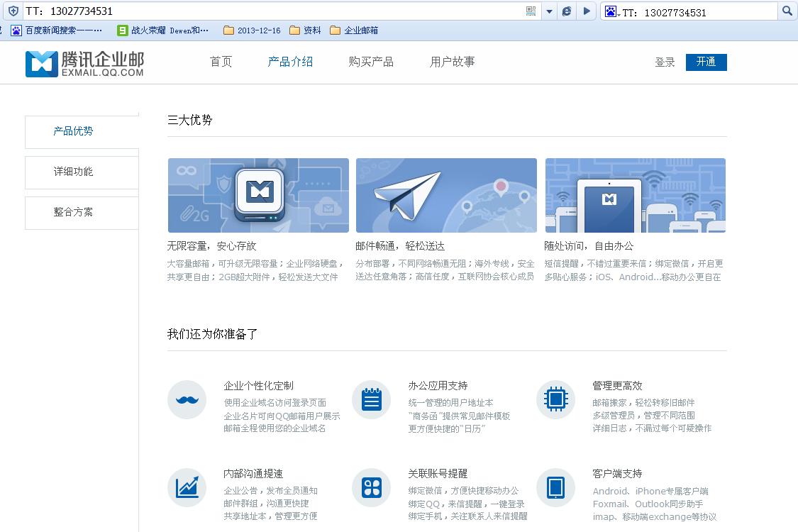Click the four-leaf icon for 关联账号提醒
Screen dimensions: 798x532
[371, 488]
